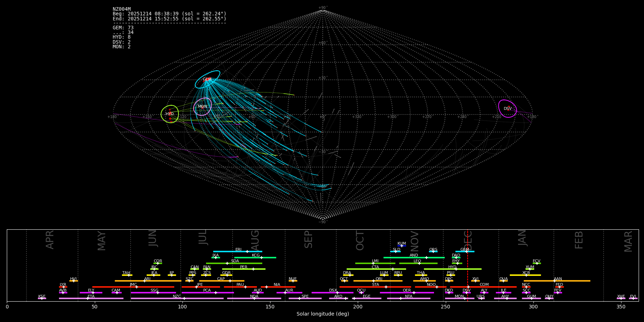This screenshot has height=322, width=644.
Task: Select the End: 20251214 15:52:55 line
Action: tap(170, 19)
